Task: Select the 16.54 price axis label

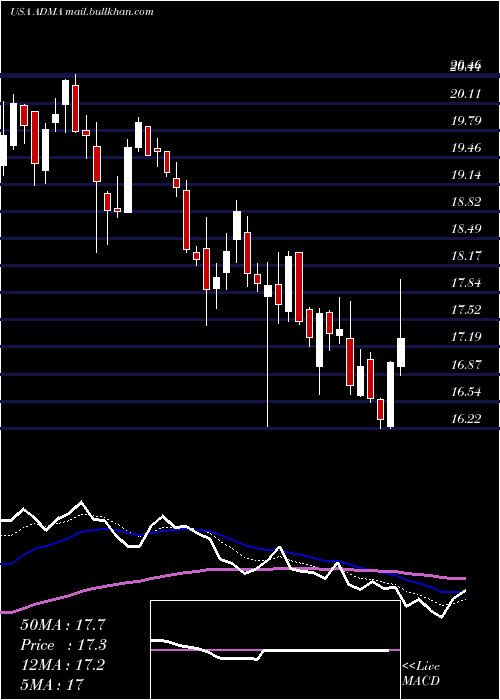Action: (x=466, y=392)
